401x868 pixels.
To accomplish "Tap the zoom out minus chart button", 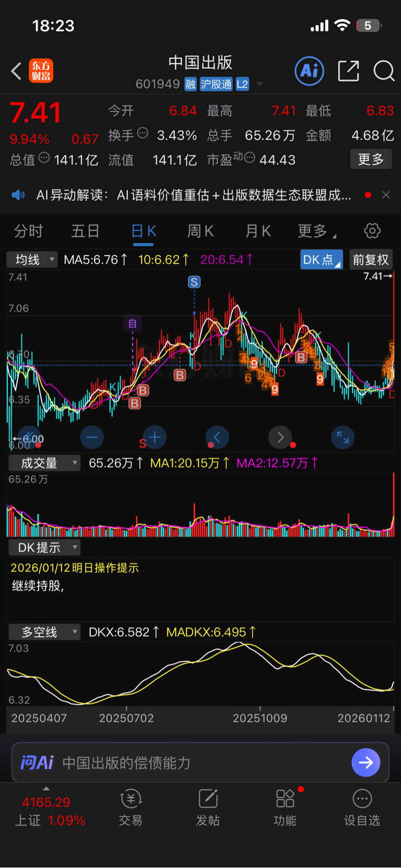I will click(92, 437).
